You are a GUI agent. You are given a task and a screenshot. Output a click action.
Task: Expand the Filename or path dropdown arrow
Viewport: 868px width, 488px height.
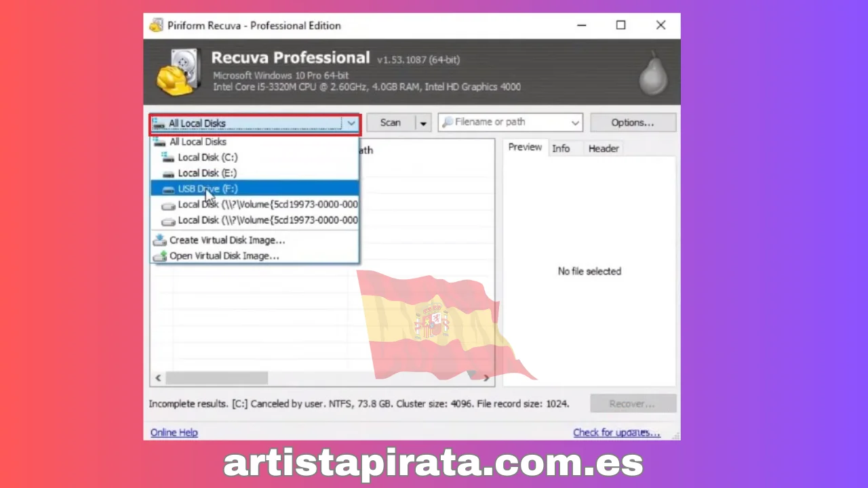click(x=575, y=123)
